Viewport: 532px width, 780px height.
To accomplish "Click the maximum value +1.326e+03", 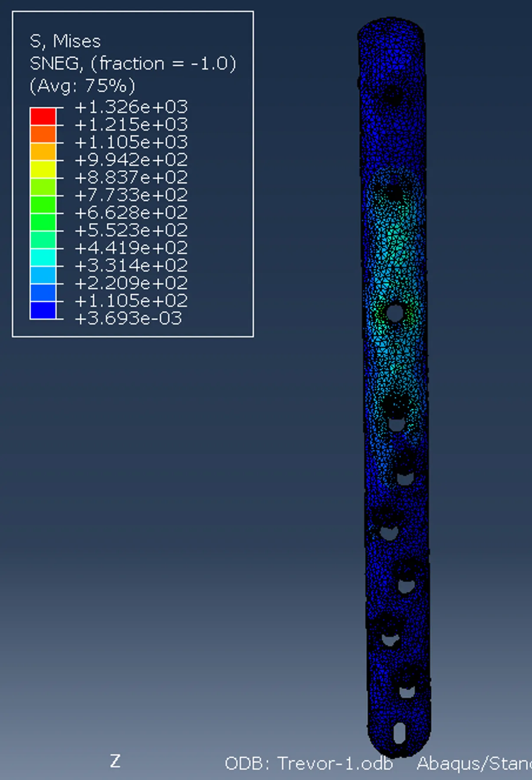I will point(131,107).
